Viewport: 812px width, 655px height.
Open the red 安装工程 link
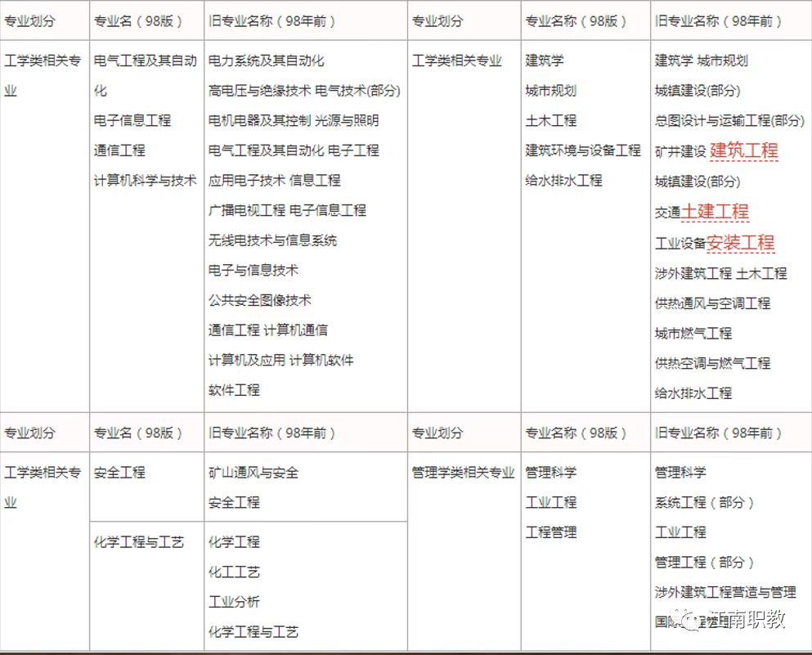[x=741, y=242]
